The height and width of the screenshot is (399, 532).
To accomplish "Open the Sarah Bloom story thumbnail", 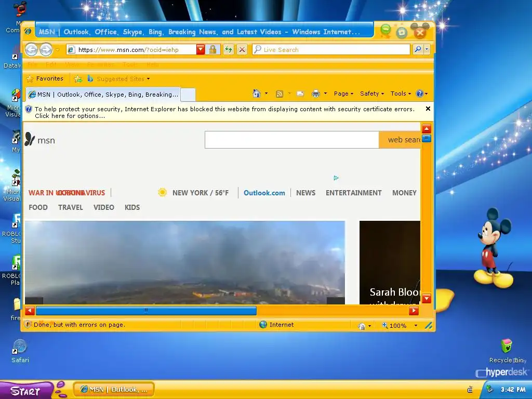I will 390,262.
